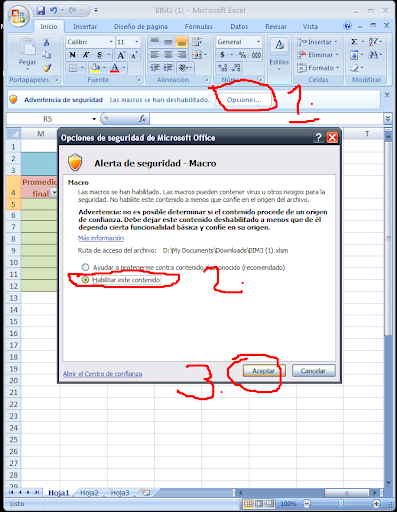Click the Opciones... security warning button
Viewport: 397px width, 512px height.
pyautogui.click(x=244, y=100)
